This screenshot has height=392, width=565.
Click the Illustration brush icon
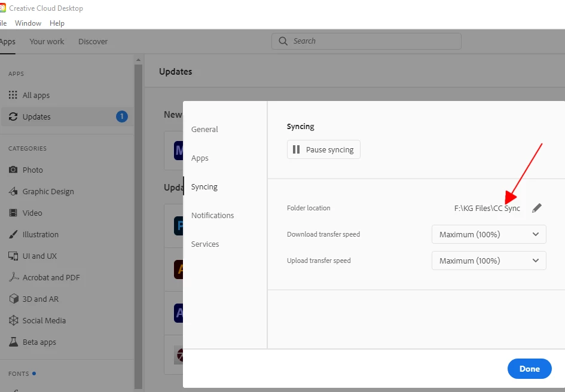[x=13, y=235]
